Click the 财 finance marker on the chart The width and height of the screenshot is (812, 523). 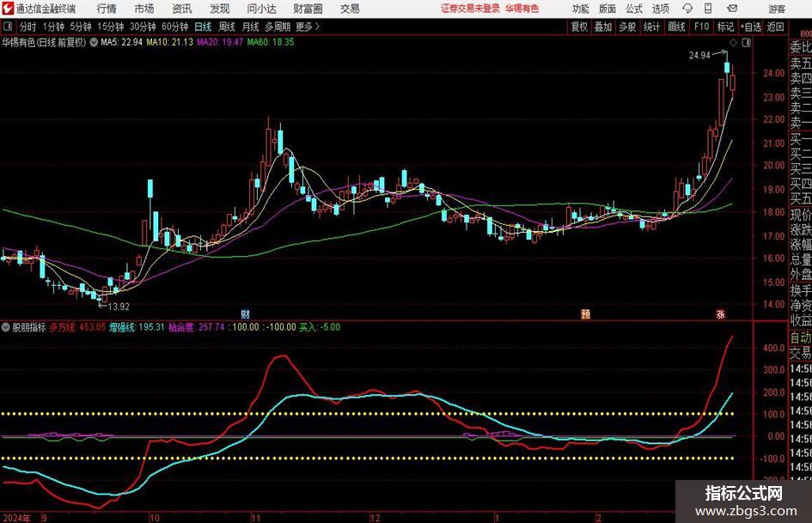[246, 313]
